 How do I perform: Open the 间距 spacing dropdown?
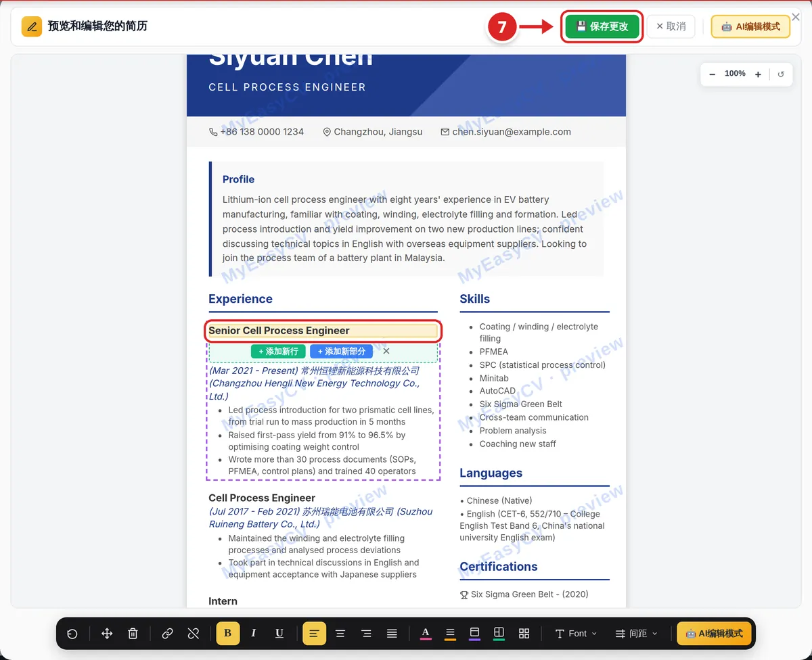pos(636,634)
